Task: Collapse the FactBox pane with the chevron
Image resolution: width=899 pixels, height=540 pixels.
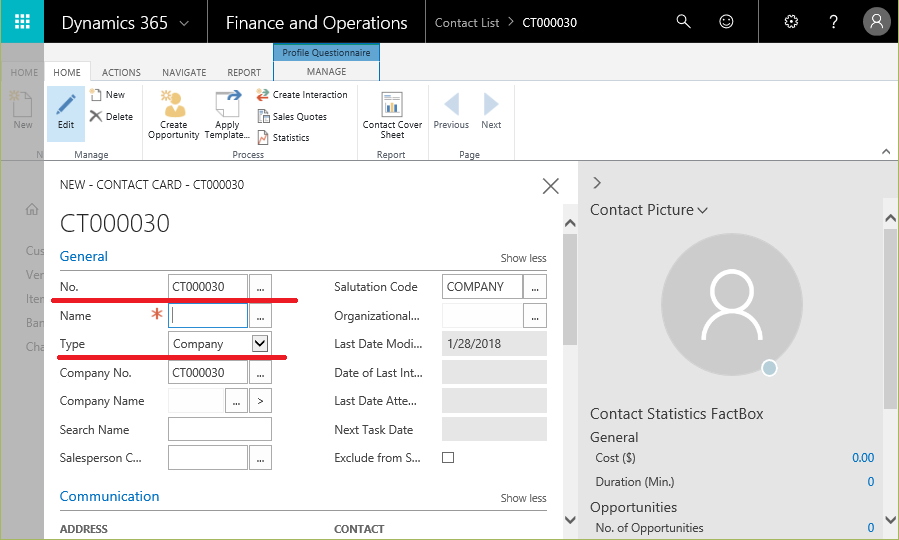Action: 597,183
